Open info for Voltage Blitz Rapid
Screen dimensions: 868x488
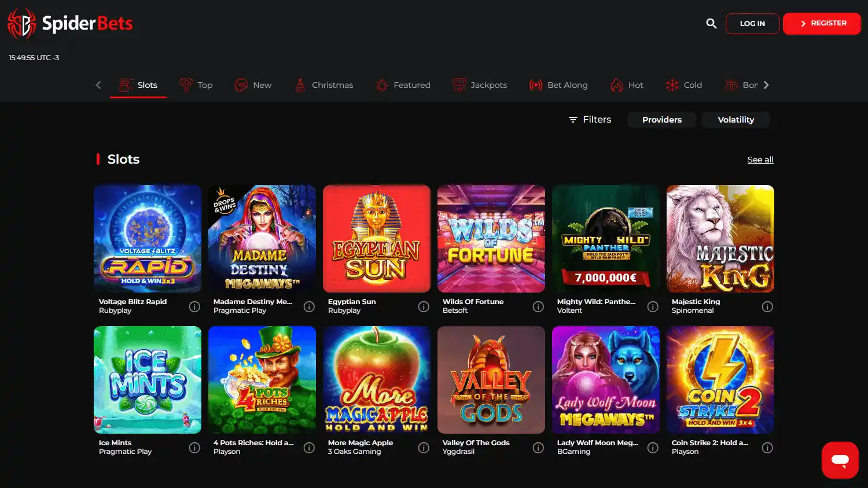(194, 306)
